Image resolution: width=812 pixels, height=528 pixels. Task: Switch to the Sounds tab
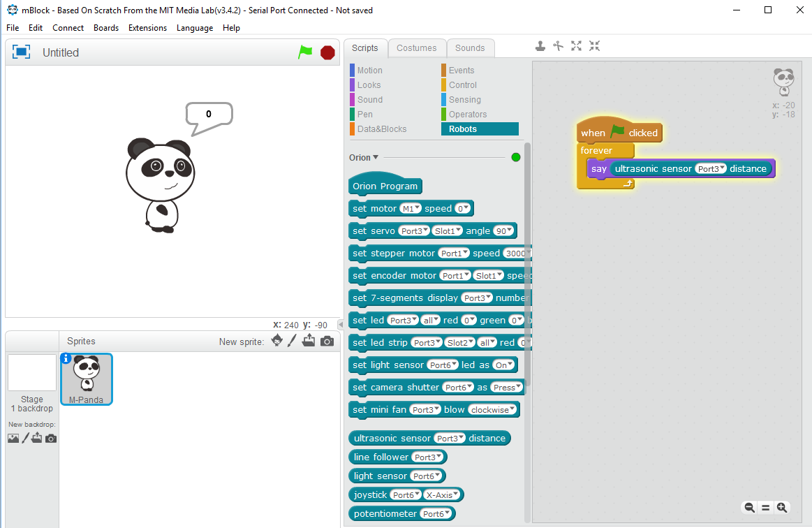(470, 47)
